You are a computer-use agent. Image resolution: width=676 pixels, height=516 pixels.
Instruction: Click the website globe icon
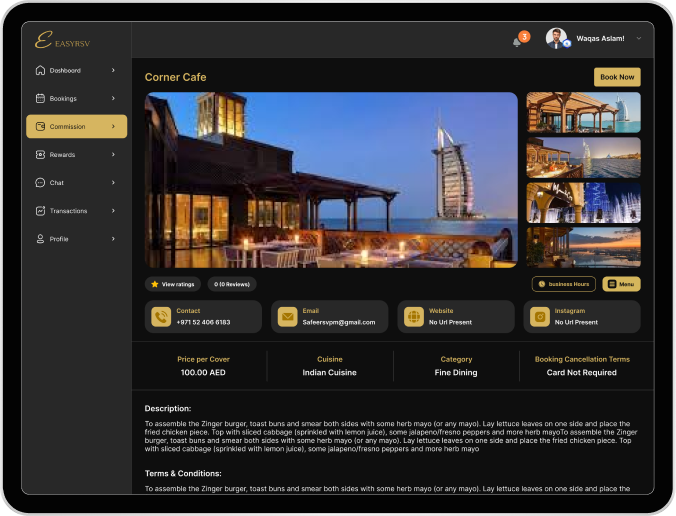[413, 317]
